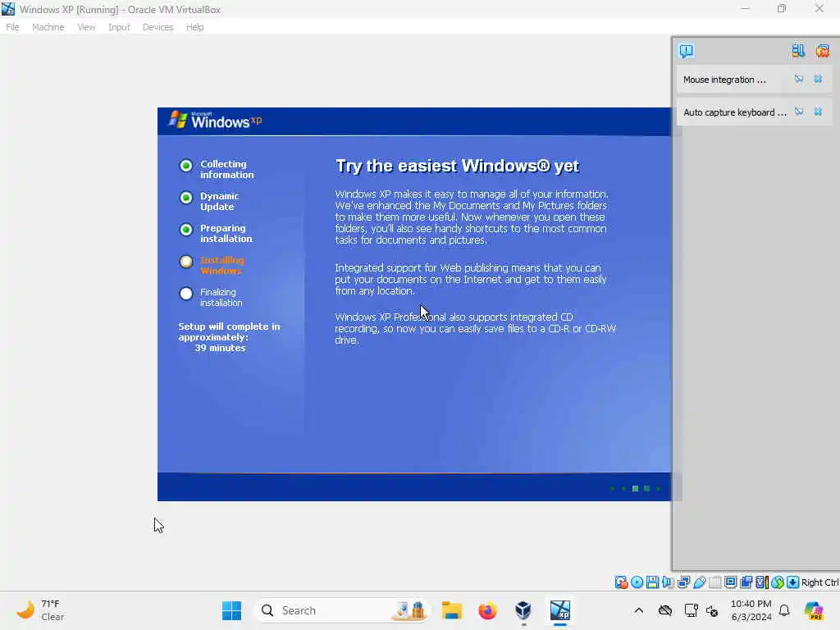The image size is (840, 630).
Task: Click the audio status icon
Action: tap(668, 582)
